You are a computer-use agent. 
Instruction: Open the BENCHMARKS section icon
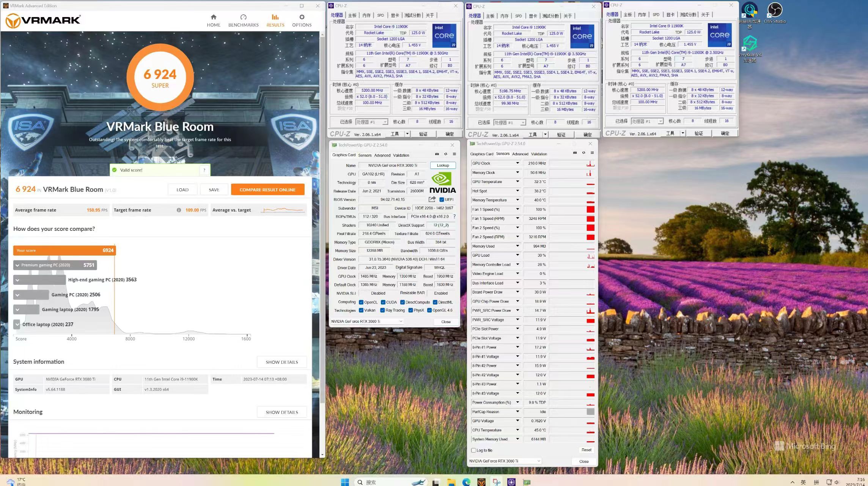[x=244, y=17]
